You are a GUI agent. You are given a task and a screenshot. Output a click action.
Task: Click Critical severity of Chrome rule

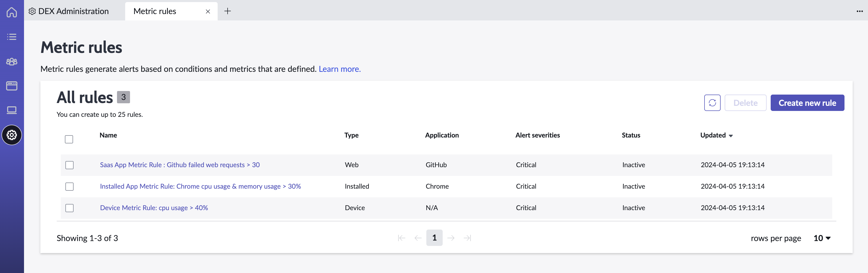526,186
